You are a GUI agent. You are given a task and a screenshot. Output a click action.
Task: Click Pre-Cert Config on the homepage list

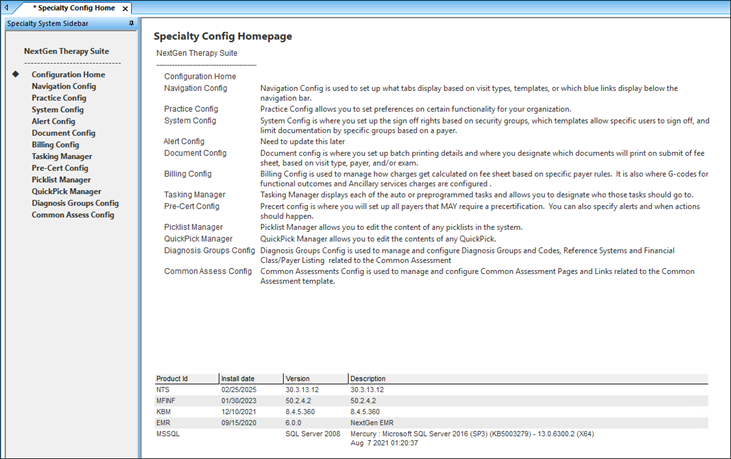[191, 206]
